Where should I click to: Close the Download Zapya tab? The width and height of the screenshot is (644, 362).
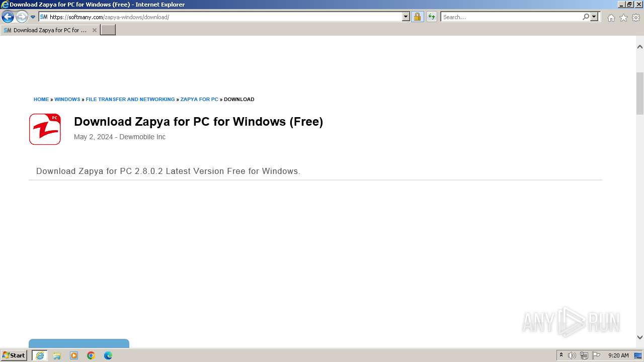[x=94, y=30]
